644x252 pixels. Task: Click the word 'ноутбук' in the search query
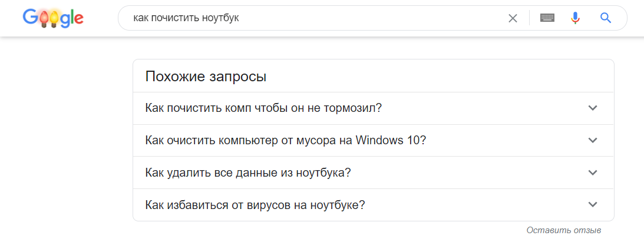pos(219,18)
